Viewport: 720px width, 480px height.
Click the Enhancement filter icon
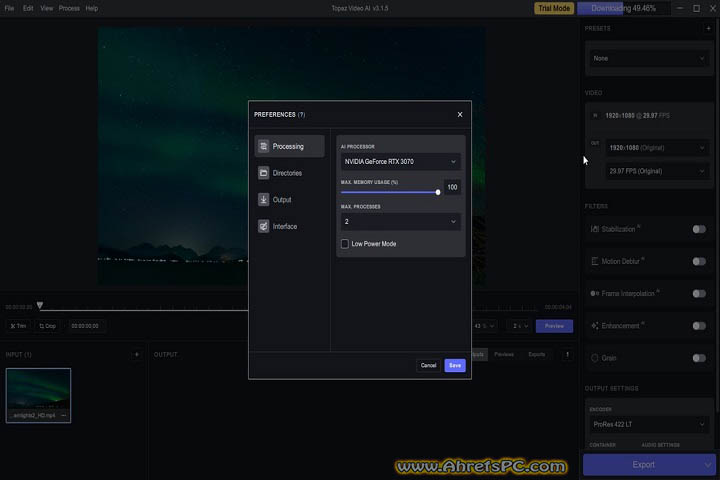(x=595, y=326)
